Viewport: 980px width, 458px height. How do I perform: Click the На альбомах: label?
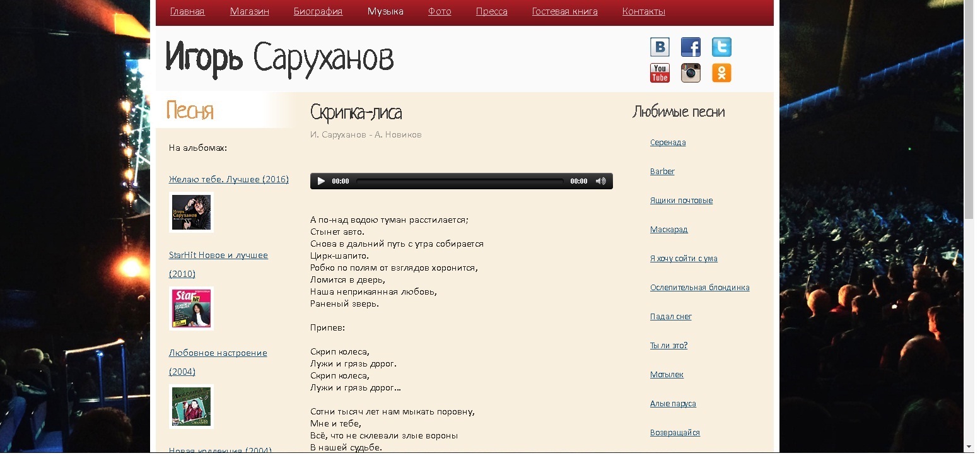[x=198, y=148]
